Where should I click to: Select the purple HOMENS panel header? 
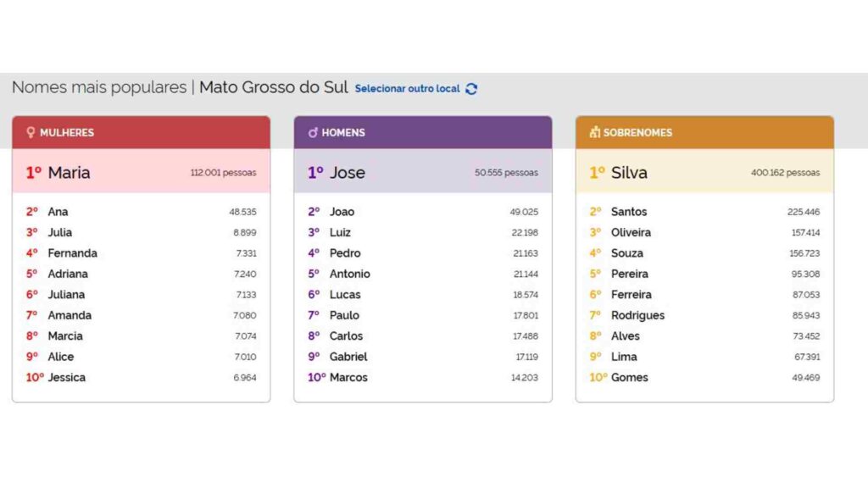point(422,132)
